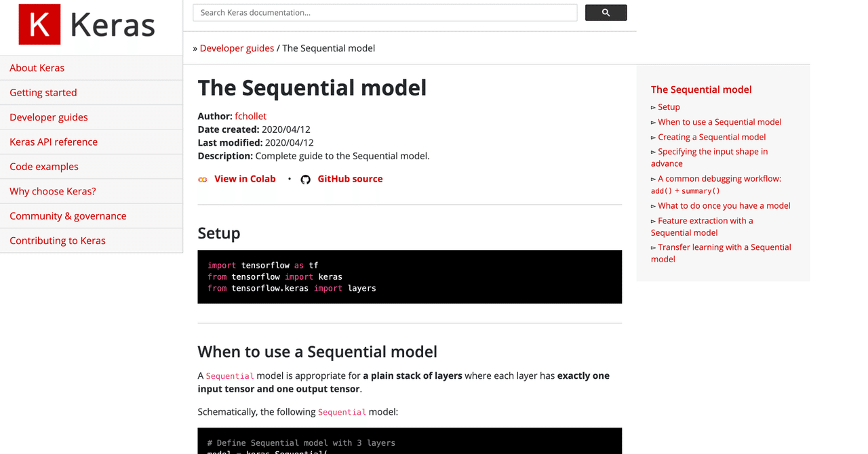The height and width of the screenshot is (454, 868).
Task: Type in Search Keras documentation field
Action: [x=384, y=13]
